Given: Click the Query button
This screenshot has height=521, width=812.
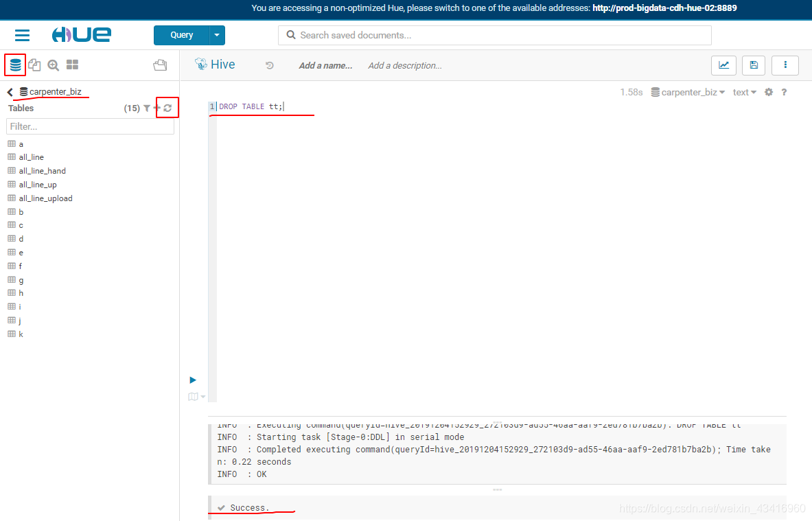Looking at the screenshot, I should pyautogui.click(x=181, y=35).
